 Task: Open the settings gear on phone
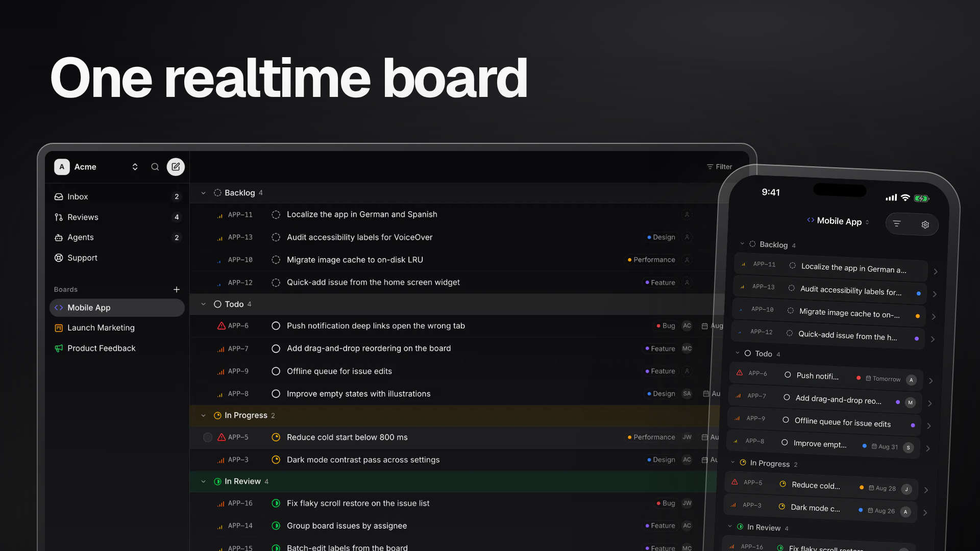tap(925, 224)
